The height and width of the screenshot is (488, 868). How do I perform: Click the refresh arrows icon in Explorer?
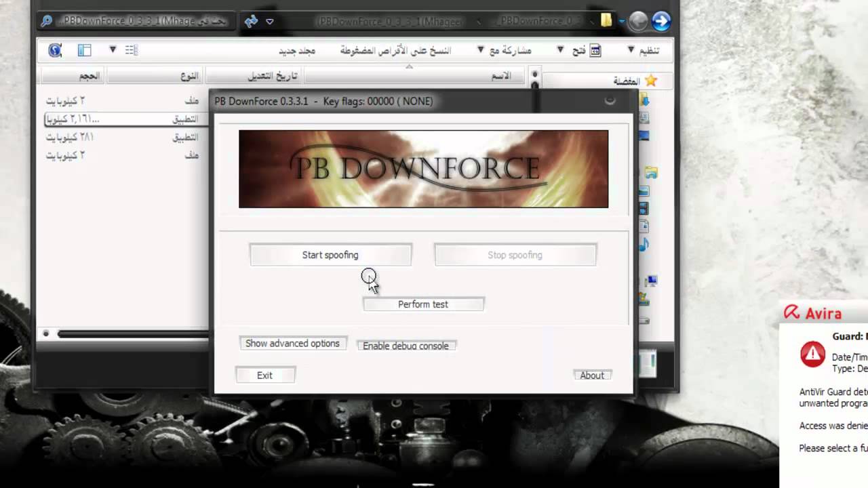click(x=251, y=21)
